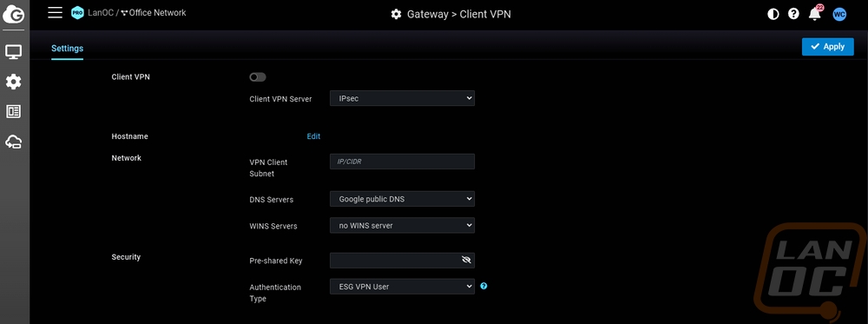
Task: Click the Network section label
Action: click(126, 158)
